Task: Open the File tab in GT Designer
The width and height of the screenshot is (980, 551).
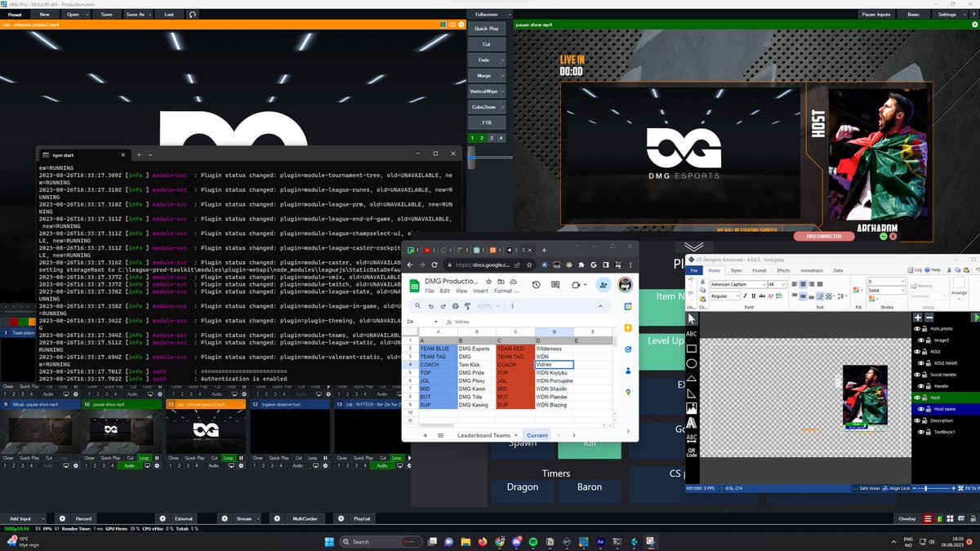Action: pyautogui.click(x=693, y=270)
